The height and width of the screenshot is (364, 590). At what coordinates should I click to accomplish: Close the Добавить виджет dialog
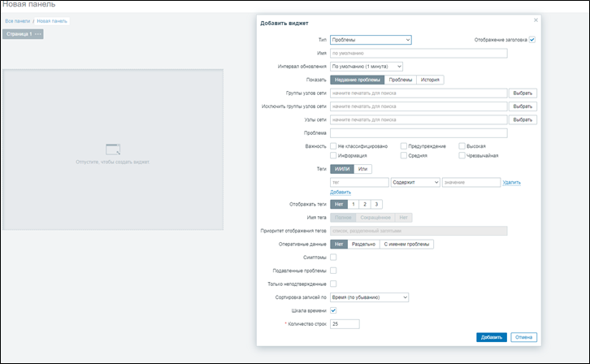point(536,19)
